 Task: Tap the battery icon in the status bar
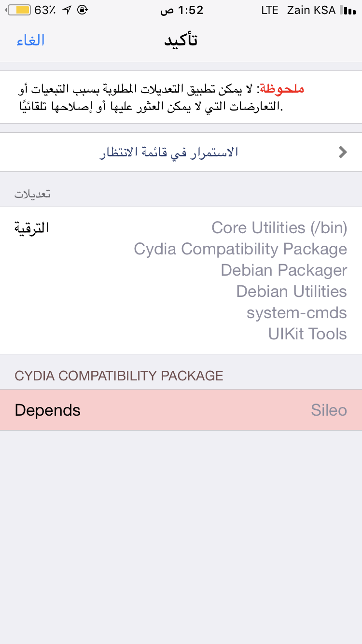pos(19,10)
